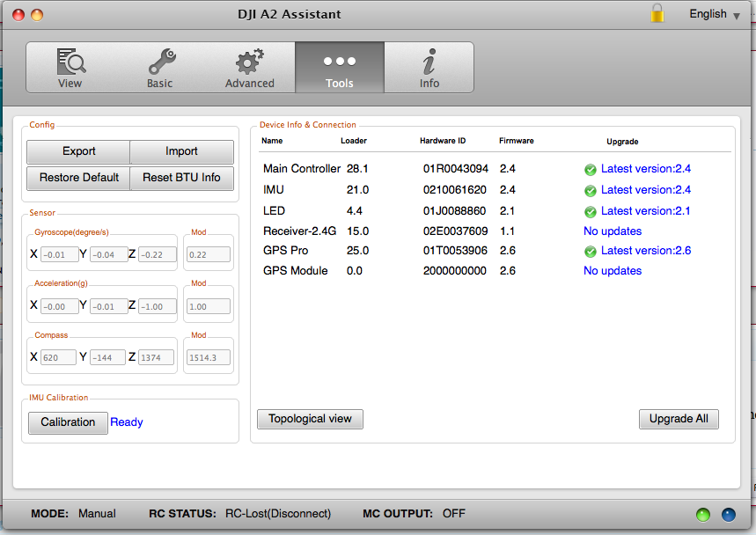Open the Advanced tab gears icon
The image size is (756, 535).
249,62
